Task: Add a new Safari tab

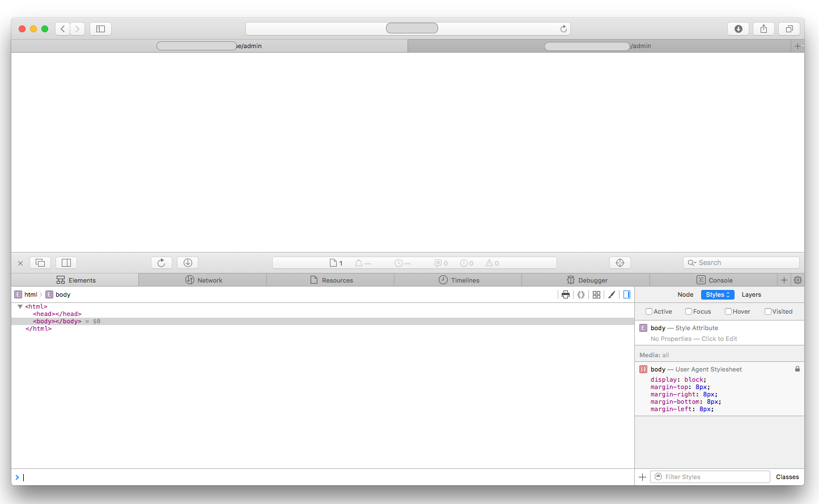Action: pos(797,46)
